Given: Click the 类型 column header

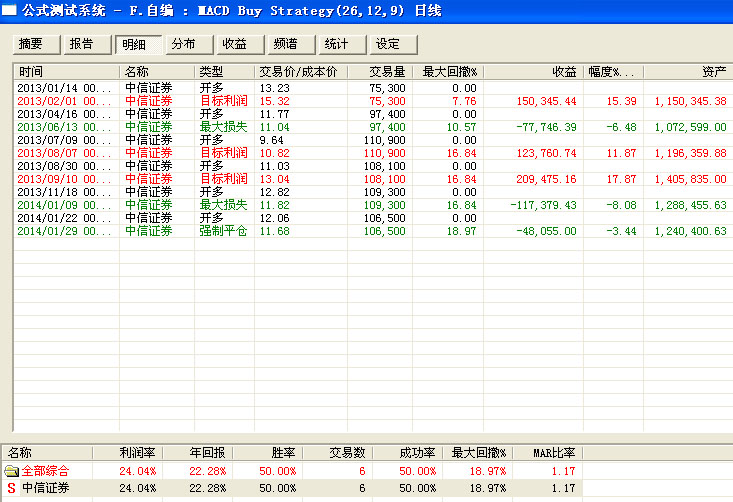Looking at the screenshot, I should click(x=224, y=72).
